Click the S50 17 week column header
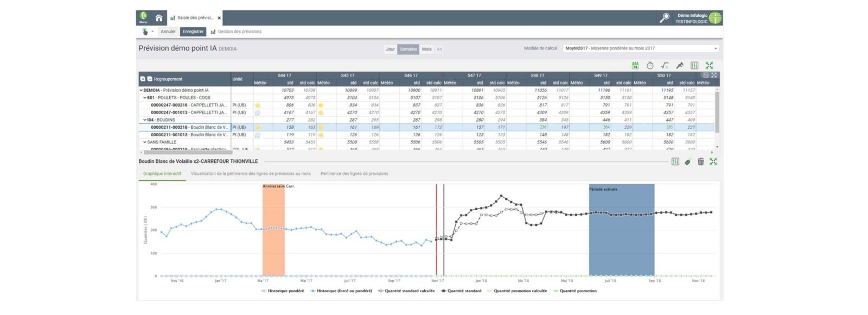The height and width of the screenshot is (315, 868). point(665,75)
